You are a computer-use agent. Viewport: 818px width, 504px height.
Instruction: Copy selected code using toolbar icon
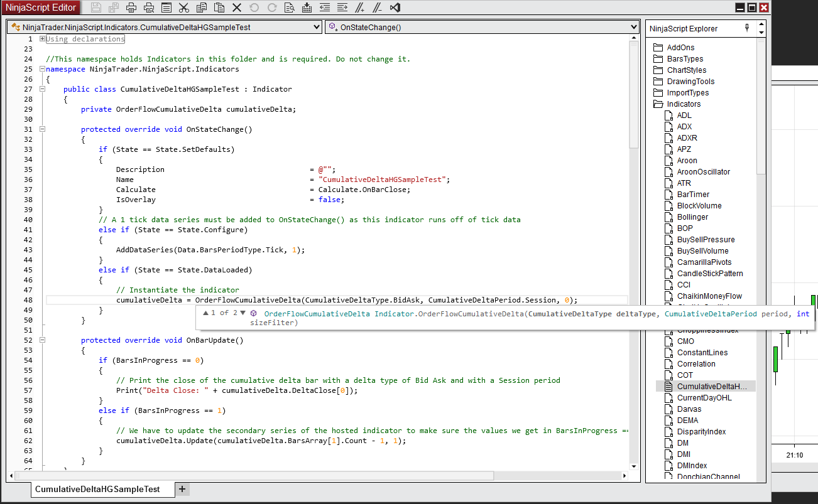point(202,8)
